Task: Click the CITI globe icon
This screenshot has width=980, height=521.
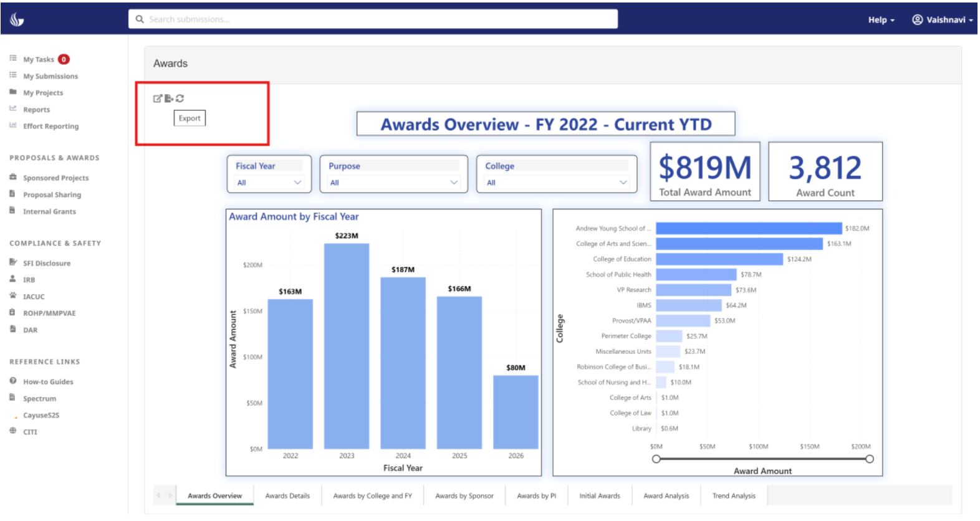Action: [12, 431]
